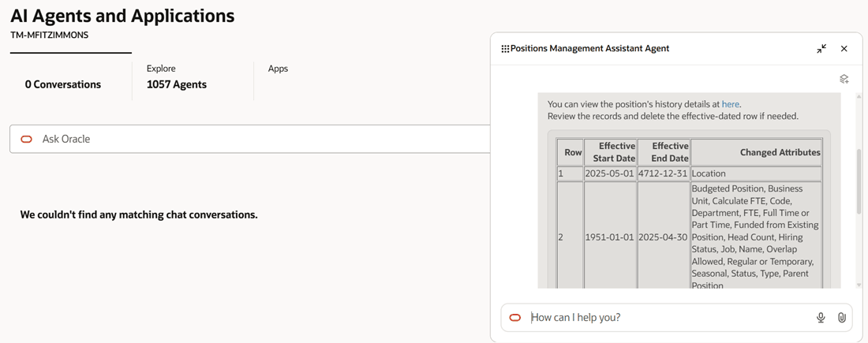
Task: Click the Oracle logo in Ask Oracle bar
Action: (x=27, y=140)
